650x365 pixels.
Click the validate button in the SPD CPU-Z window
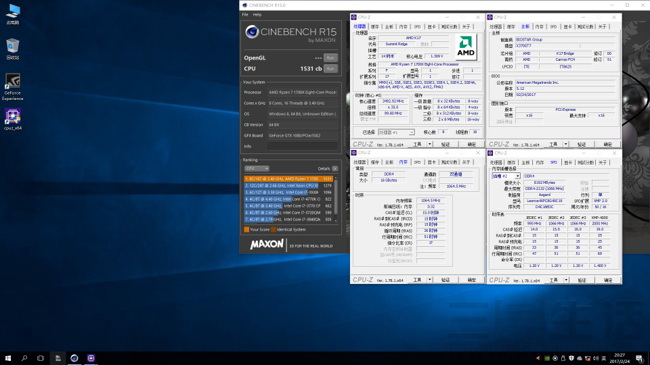coord(582,280)
